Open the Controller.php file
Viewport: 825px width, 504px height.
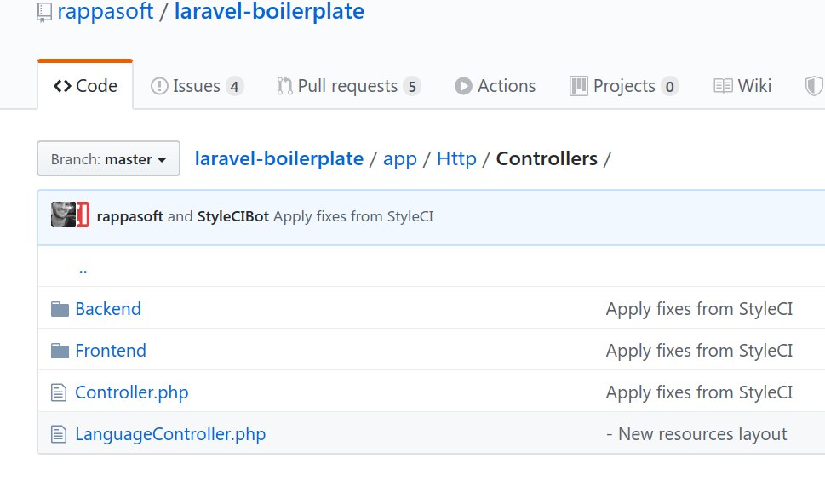[131, 392]
